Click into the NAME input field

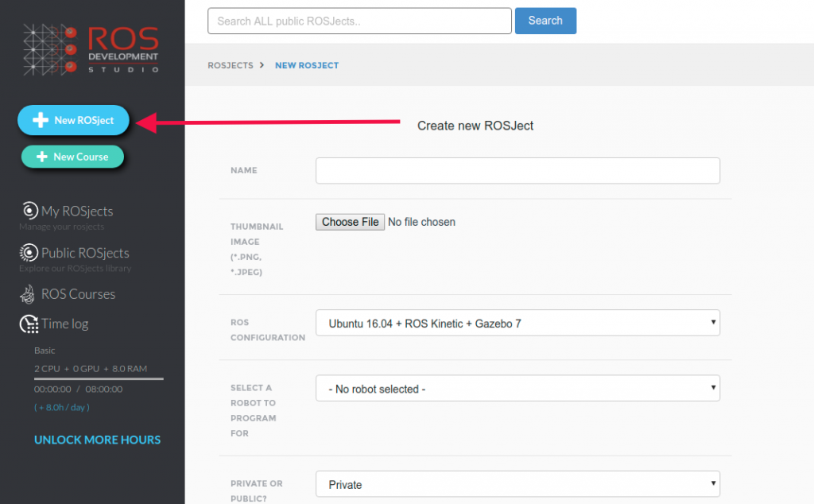pyautogui.click(x=517, y=170)
